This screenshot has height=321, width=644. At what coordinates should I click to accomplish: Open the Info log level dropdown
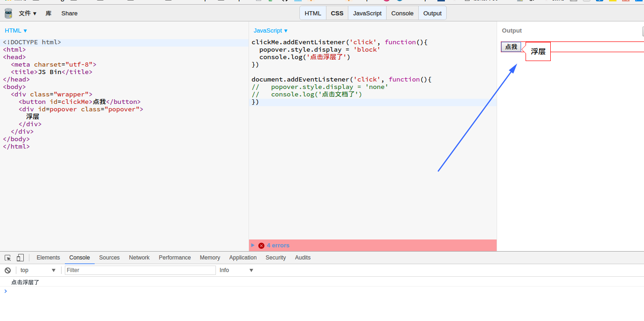pyautogui.click(x=236, y=270)
